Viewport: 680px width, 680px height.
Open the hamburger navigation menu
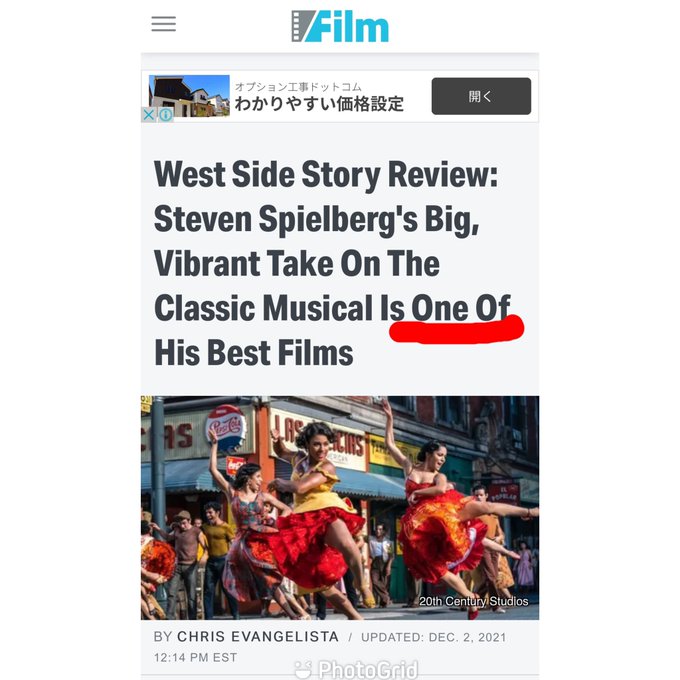coord(163,24)
